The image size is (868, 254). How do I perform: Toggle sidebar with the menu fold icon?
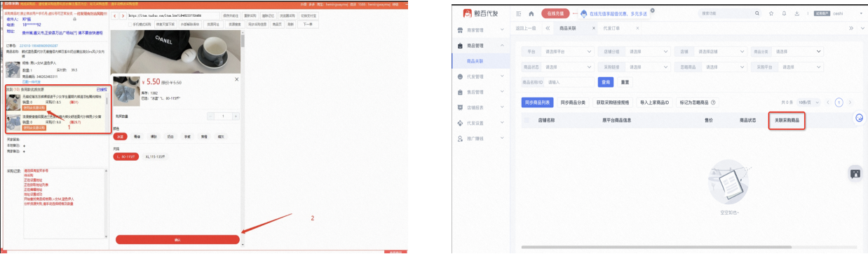(x=520, y=13)
